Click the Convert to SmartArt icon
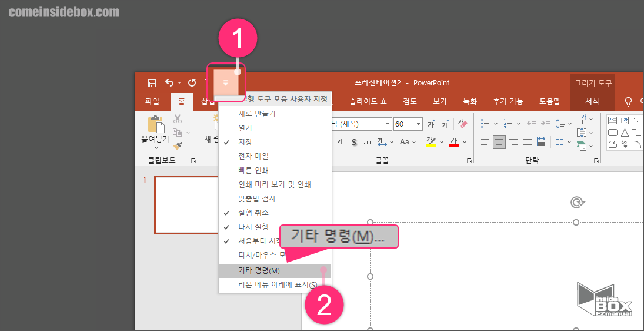Viewport: 644px width, 331px height. (x=582, y=145)
